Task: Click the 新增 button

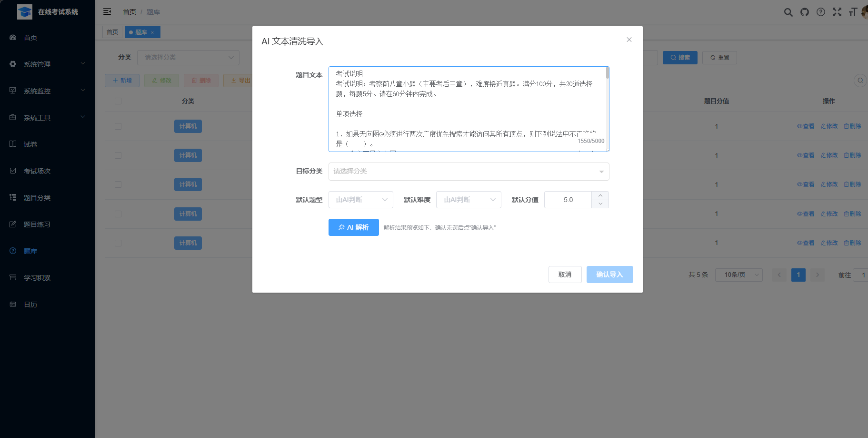Action: pyautogui.click(x=122, y=81)
